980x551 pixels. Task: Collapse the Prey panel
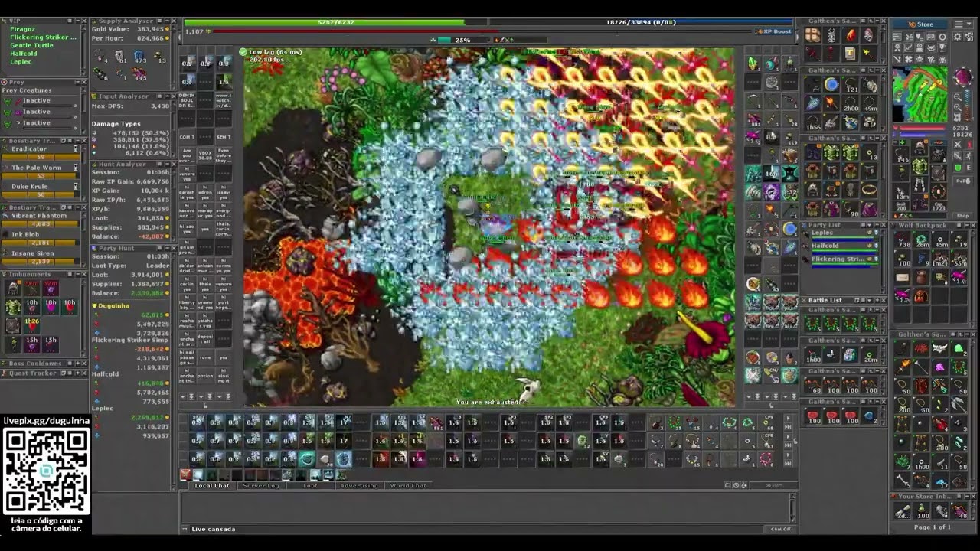77,82
